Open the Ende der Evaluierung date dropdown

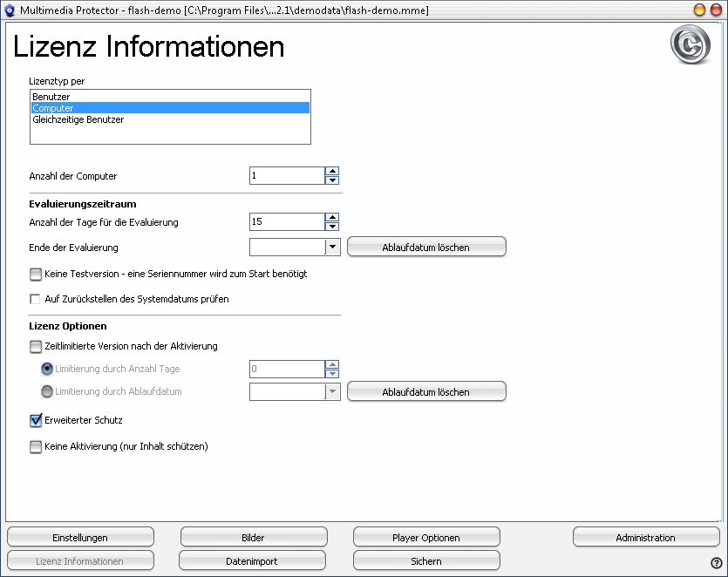coord(332,248)
